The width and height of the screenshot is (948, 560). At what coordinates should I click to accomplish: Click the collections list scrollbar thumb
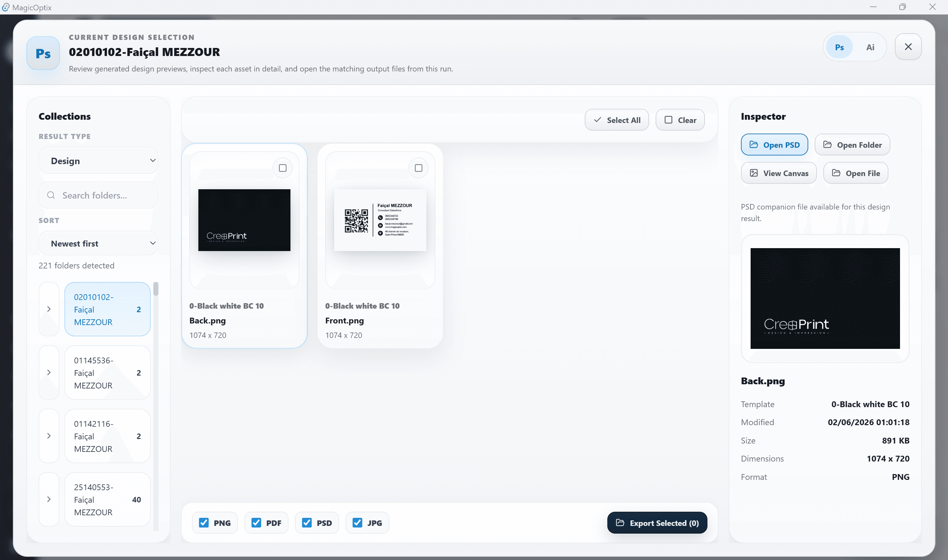click(x=156, y=289)
